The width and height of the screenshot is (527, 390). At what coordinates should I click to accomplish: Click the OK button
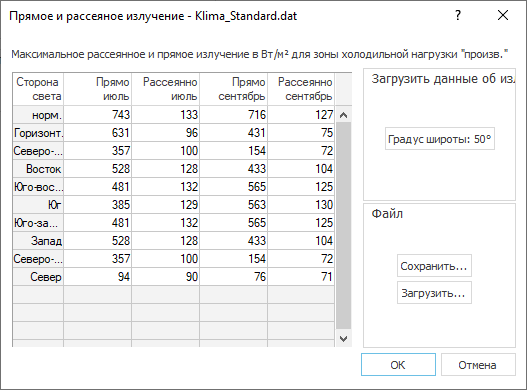coord(398,364)
